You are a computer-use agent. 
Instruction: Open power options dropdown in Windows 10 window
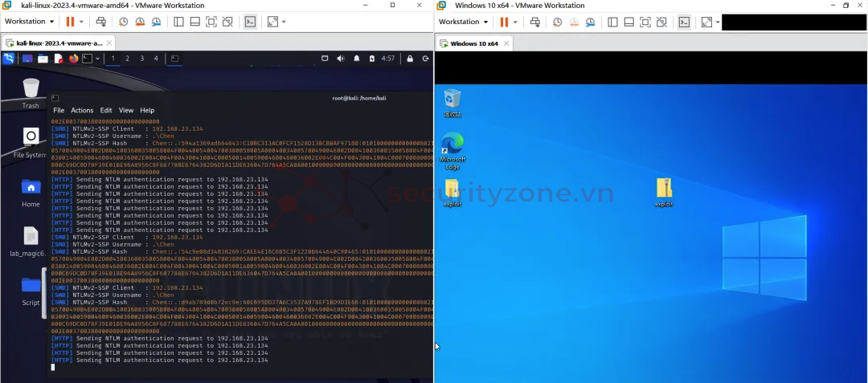coord(515,22)
